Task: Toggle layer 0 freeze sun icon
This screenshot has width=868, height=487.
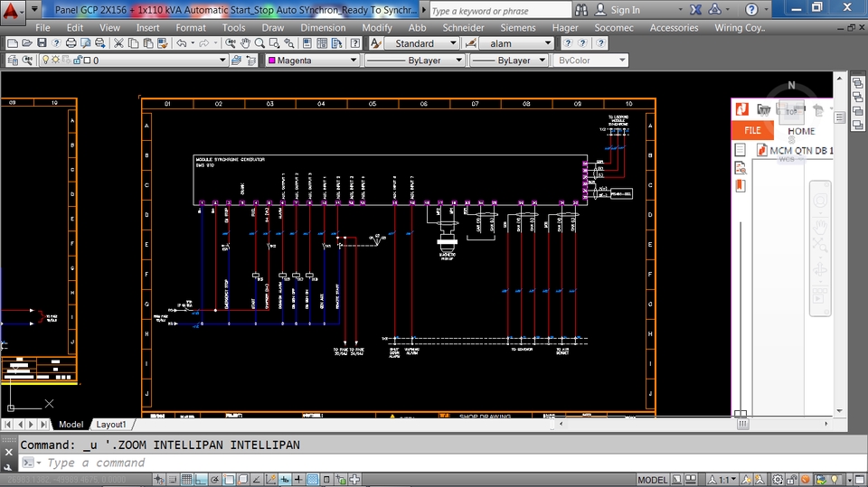Action: pyautogui.click(x=55, y=60)
